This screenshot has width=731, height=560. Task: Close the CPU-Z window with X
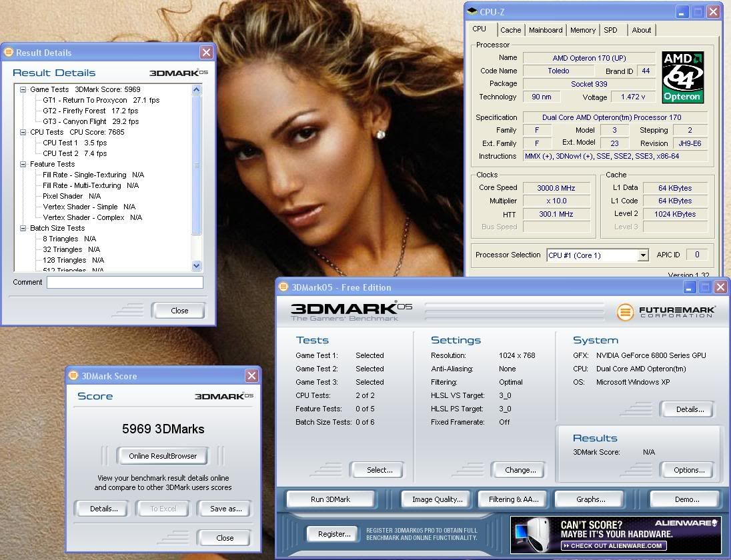coord(713,11)
